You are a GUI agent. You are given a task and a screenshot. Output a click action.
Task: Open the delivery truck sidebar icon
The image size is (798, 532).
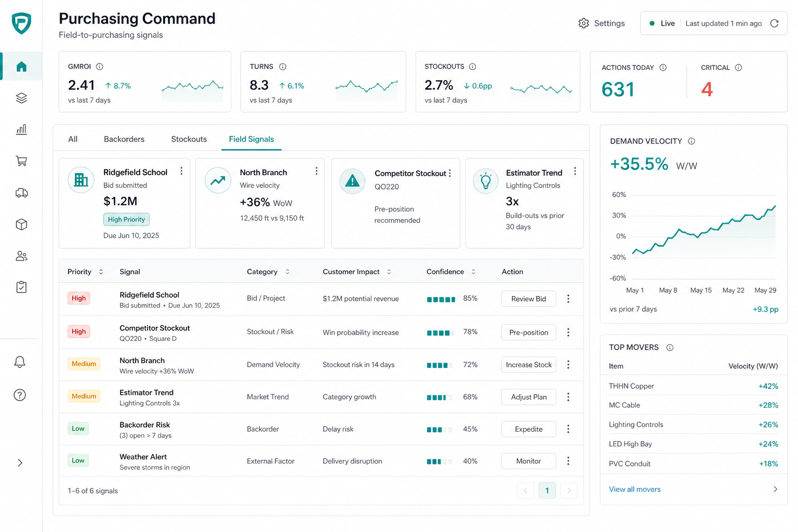coord(21,193)
